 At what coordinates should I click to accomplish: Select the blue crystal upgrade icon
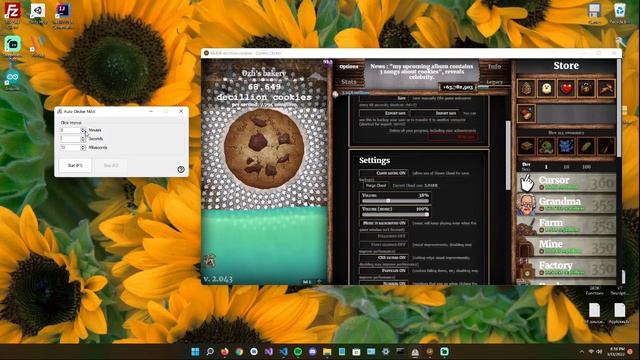click(x=567, y=146)
